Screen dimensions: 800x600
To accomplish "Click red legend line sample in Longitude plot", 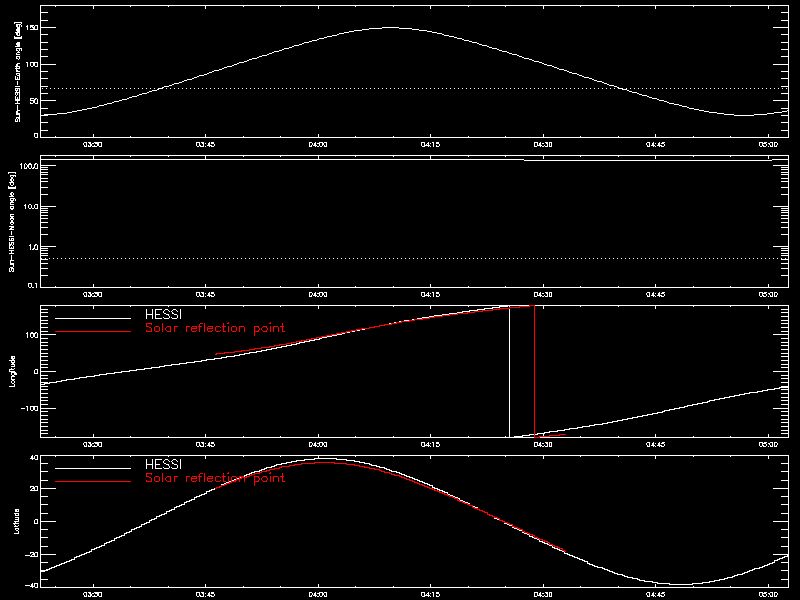I will (x=93, y=332).
